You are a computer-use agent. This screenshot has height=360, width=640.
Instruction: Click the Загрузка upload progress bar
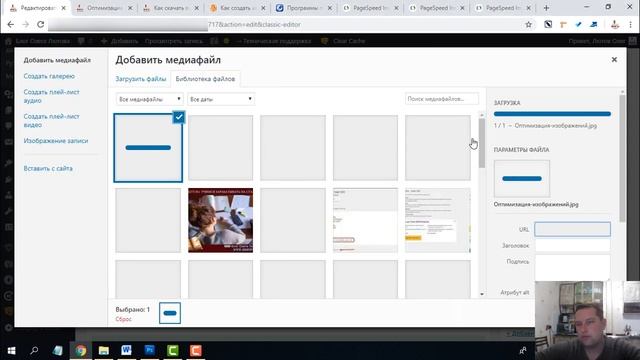click(x=552, y=114)
